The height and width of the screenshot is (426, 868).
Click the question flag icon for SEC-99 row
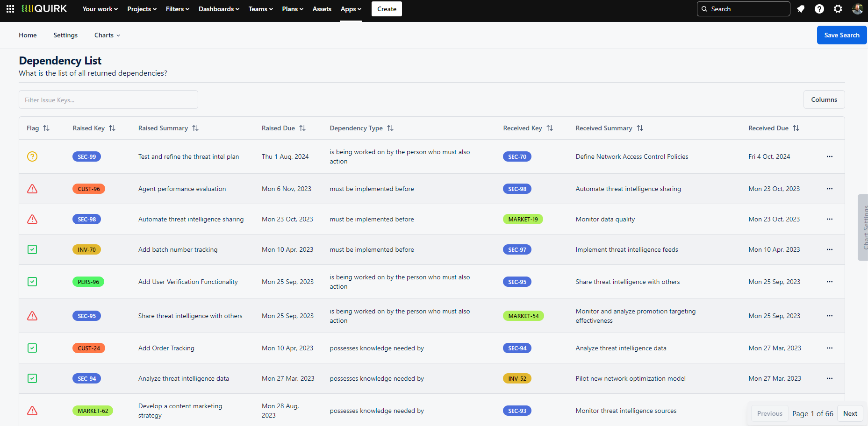[32, 156]
